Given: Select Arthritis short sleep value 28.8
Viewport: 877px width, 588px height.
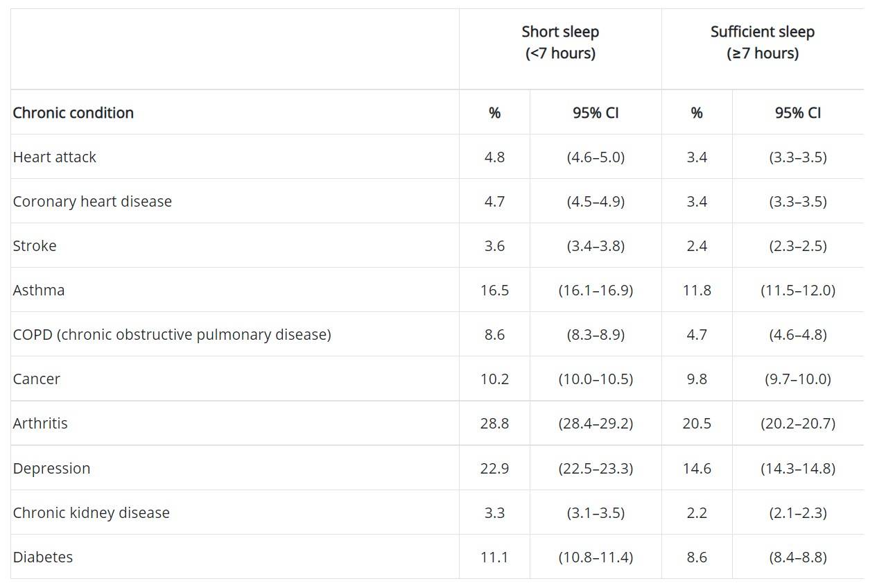Looking at the screenshot, I should point(494,424).
